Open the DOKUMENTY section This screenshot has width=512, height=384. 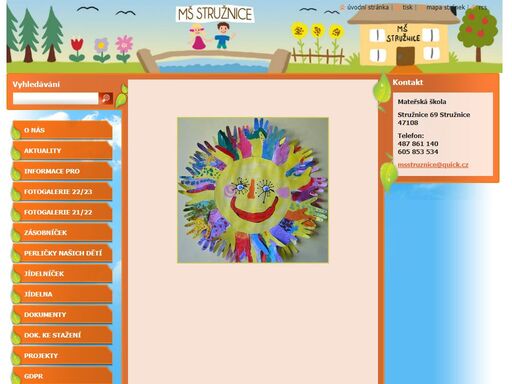[62, 315]
